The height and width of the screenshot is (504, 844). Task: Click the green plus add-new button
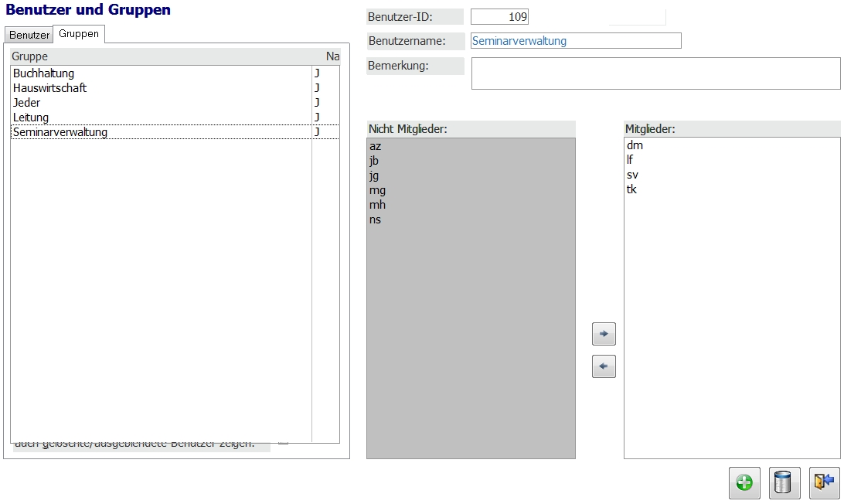pos(744,483)
